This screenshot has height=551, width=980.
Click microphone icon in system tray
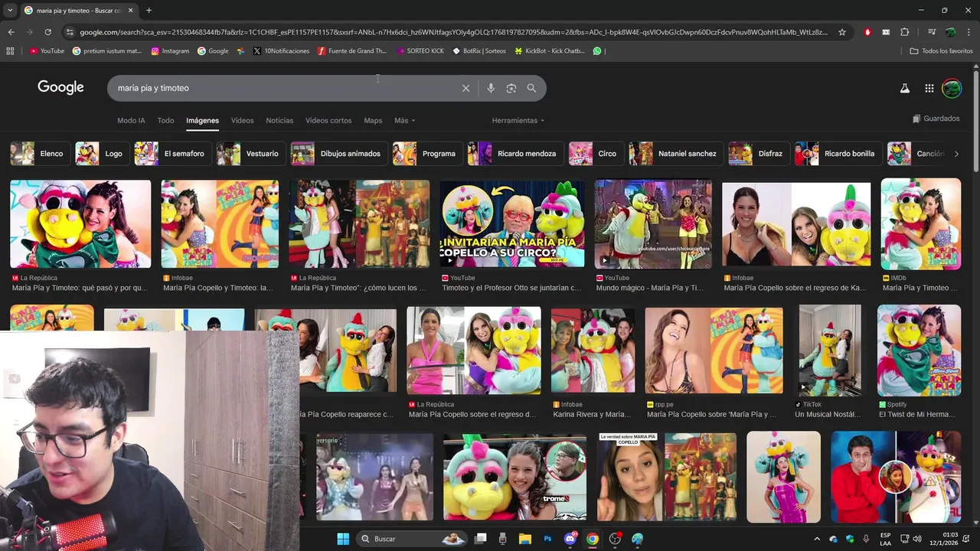coord(866,539)
